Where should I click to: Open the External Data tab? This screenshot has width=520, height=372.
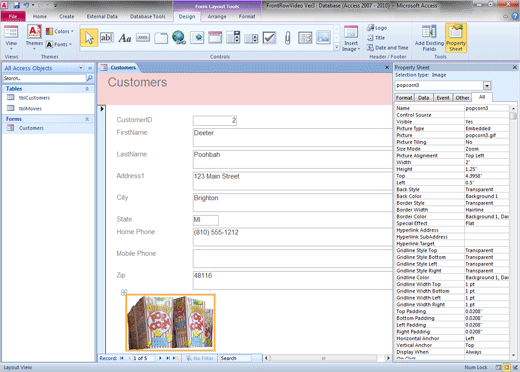tap(102, 16)
